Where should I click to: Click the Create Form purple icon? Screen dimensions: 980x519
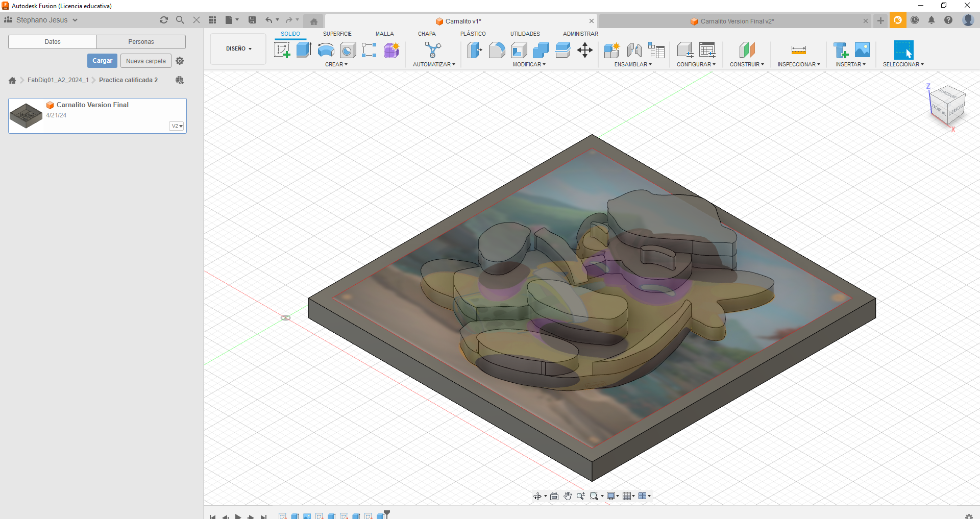click(x=391, y=50)
